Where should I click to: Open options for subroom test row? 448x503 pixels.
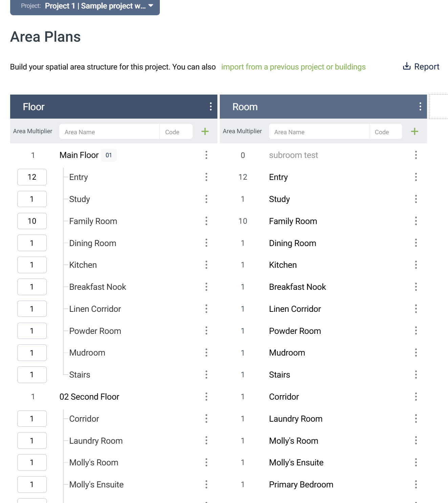pyautogui.click(x=416, y=155)
